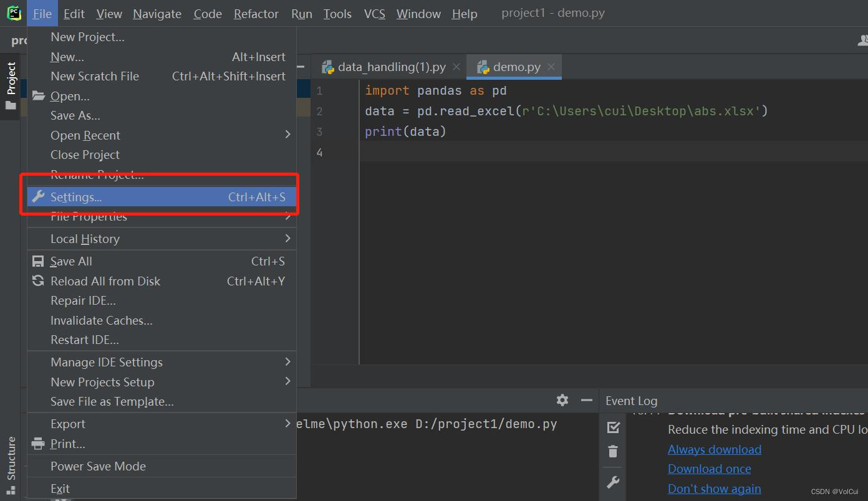Viewport: 868px width, 501px height.
Task: Click the Don't show again link
Action: tap(715, 489)
